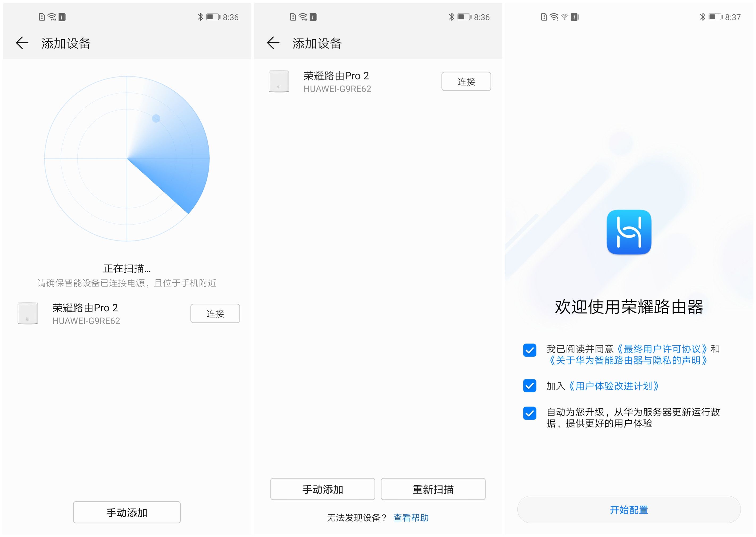This screenshot has height=537, width=756.
Task: Tap the full-signal Wi-Fi icon on the welcome screen
Action: point(554,17)
